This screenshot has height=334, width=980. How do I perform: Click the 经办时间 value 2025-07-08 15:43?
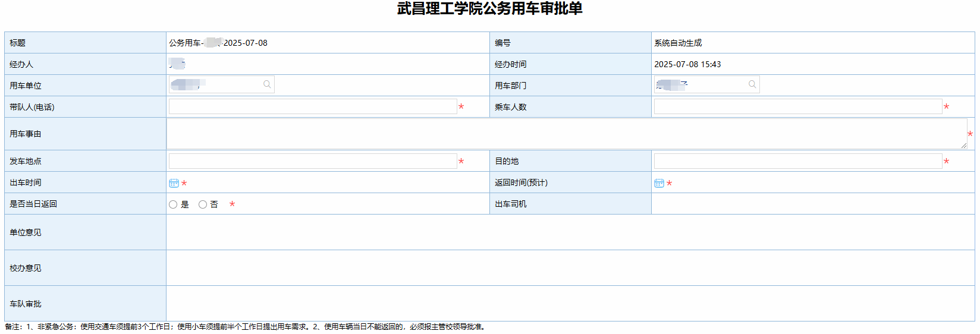(x=687, y=64)
